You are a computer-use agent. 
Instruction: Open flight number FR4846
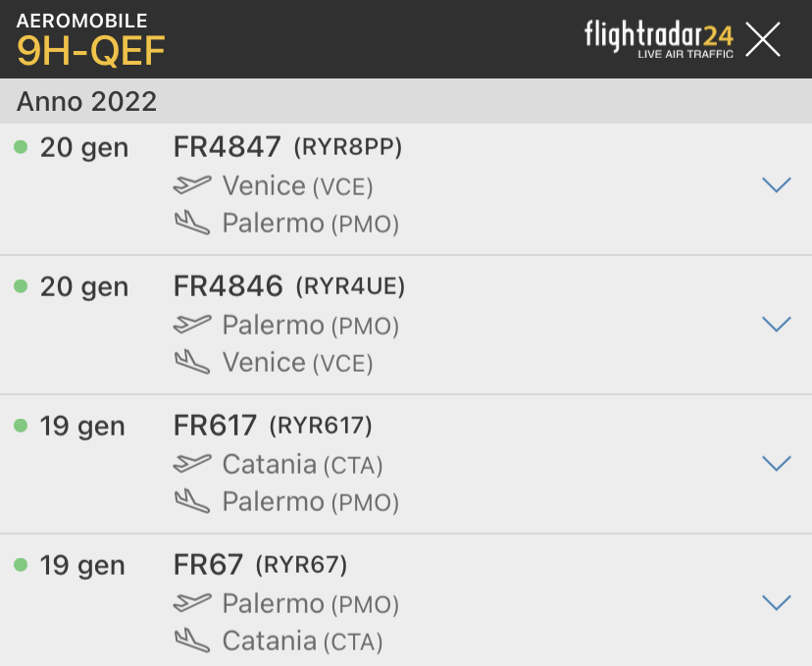(228, 286)
